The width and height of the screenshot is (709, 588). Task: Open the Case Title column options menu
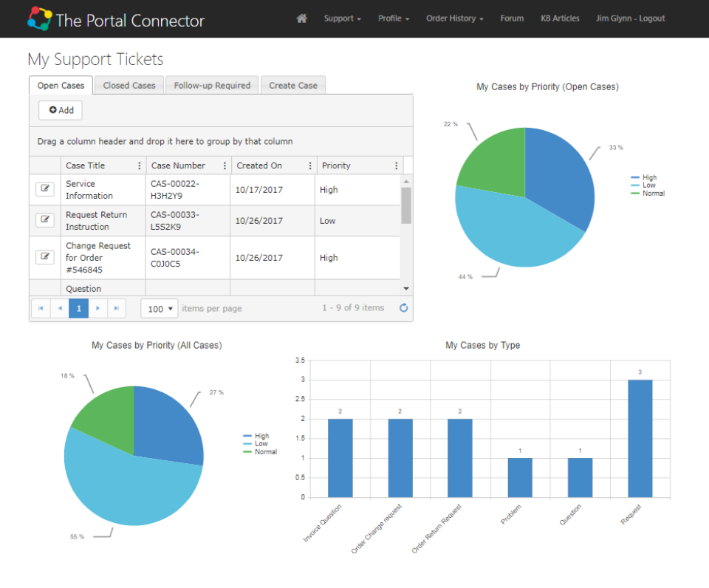139,165
